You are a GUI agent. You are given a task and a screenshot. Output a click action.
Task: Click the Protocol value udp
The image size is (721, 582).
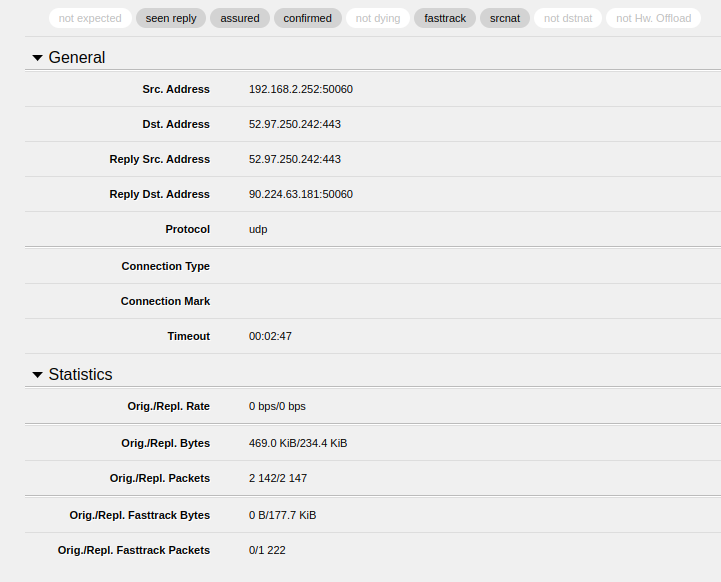point(258,229)
